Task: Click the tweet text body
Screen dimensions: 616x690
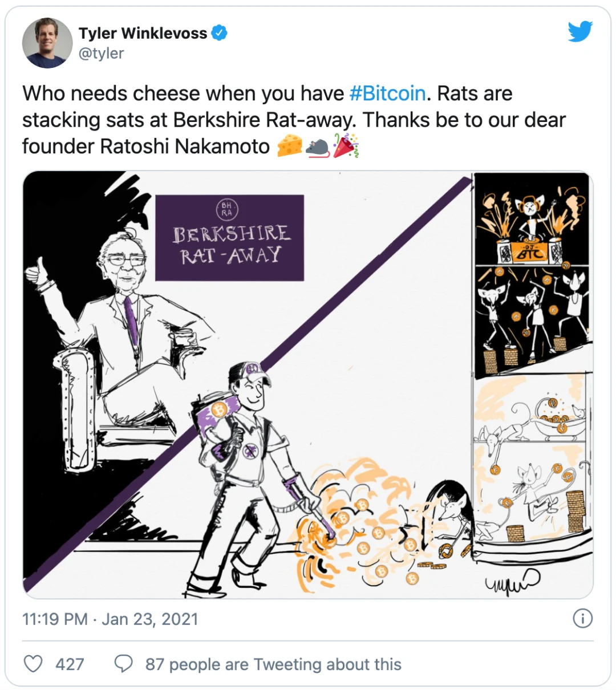Action: [294, 120]
